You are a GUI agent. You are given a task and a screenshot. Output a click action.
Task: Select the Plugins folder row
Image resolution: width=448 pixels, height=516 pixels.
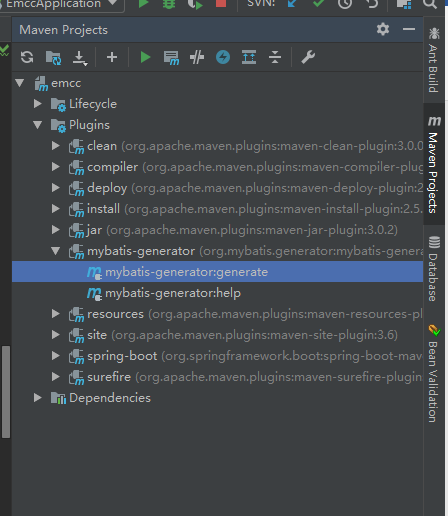coord(217,125)
